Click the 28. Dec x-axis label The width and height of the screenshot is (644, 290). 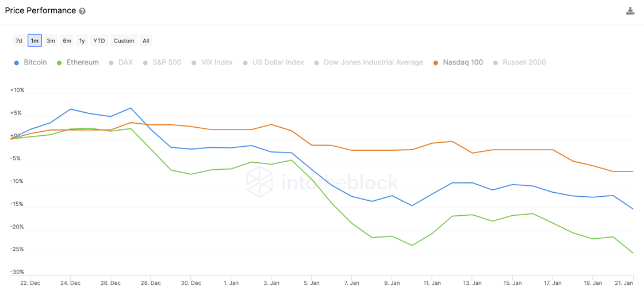tap(151, 283)
